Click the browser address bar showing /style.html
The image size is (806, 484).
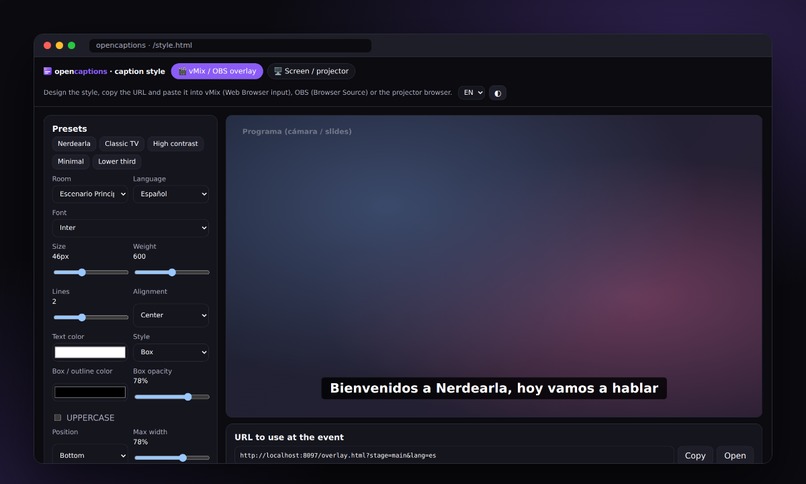230,45
